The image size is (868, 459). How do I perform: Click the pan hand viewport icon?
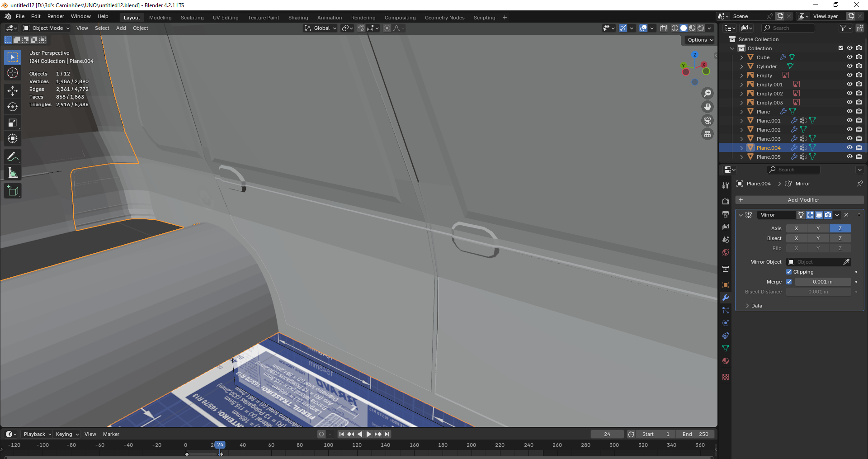[708, 107]
